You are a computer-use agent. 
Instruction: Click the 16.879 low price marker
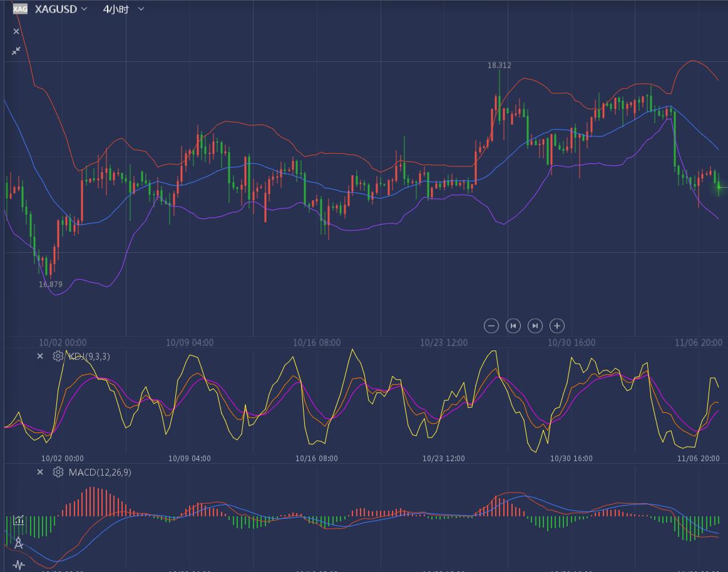tap(51, 284)
